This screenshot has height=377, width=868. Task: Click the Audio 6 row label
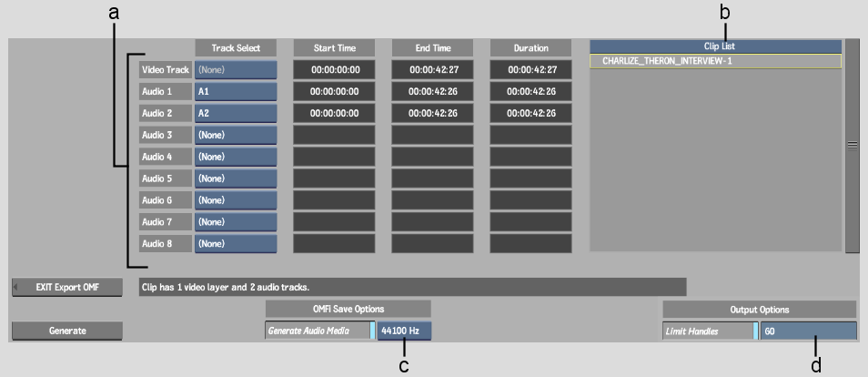click(166, 200)
